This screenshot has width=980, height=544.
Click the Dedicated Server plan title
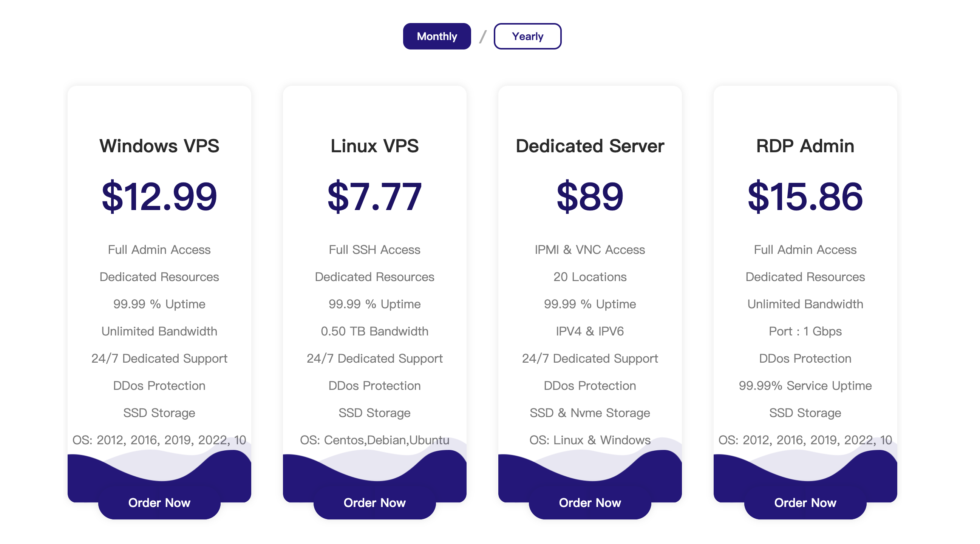(590, 146)
